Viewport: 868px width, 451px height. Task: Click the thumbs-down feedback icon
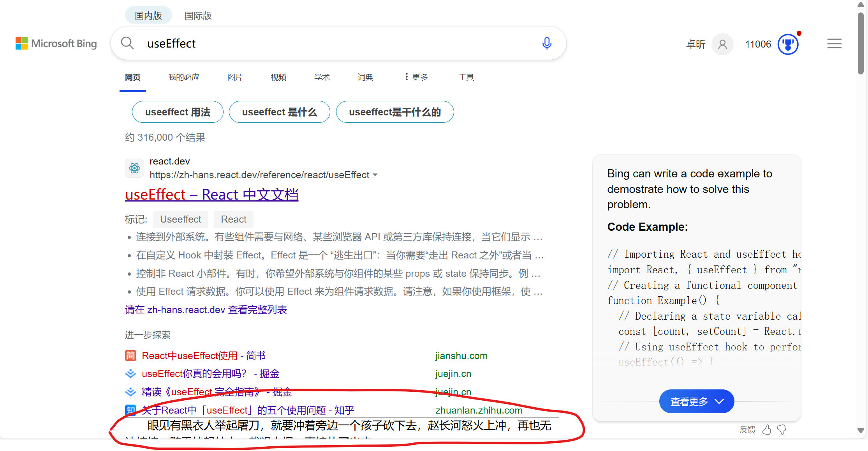[x=782, y=430]
